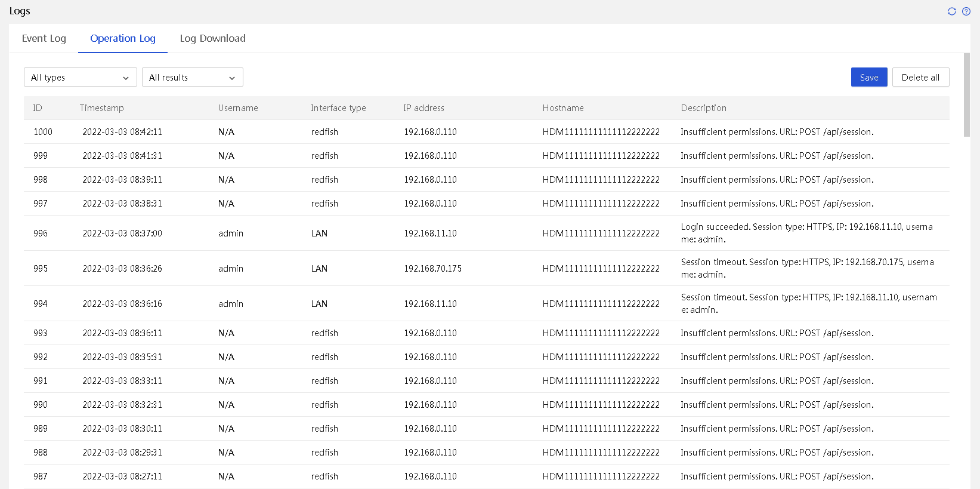
Task: Click the Description column header
Action: [x=704, y=108]
